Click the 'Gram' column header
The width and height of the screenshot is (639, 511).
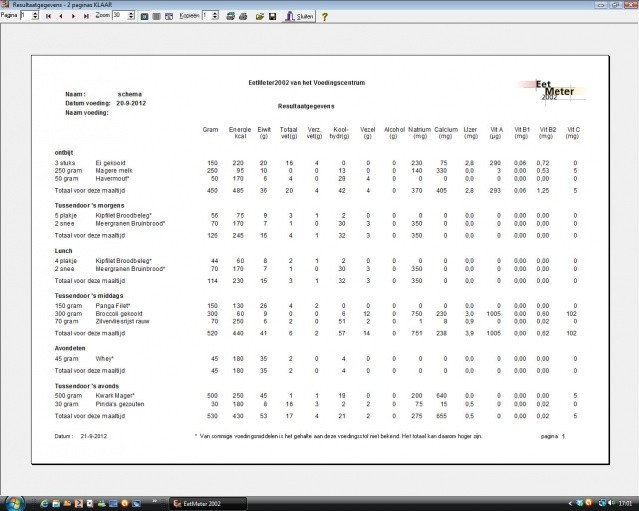(210, 130)
